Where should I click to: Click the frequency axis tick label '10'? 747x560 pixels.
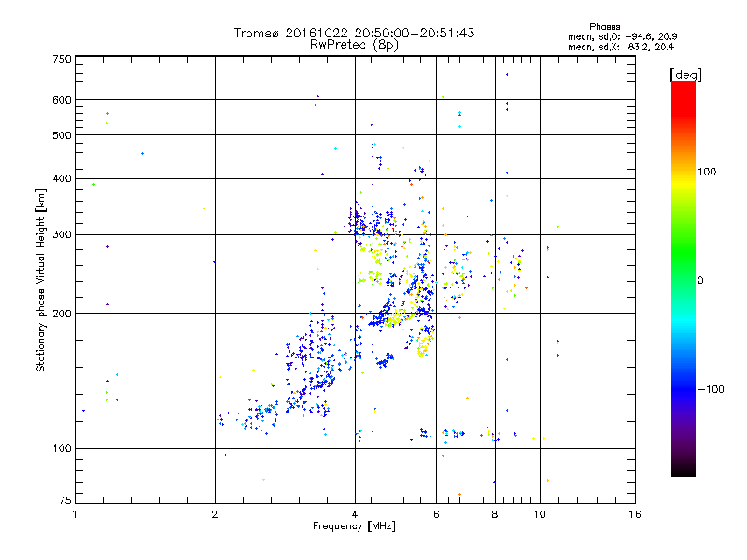(x=540, y=514)
